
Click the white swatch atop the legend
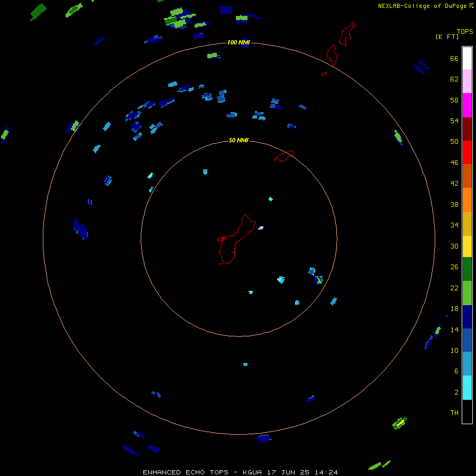click(x=467, y=58)
